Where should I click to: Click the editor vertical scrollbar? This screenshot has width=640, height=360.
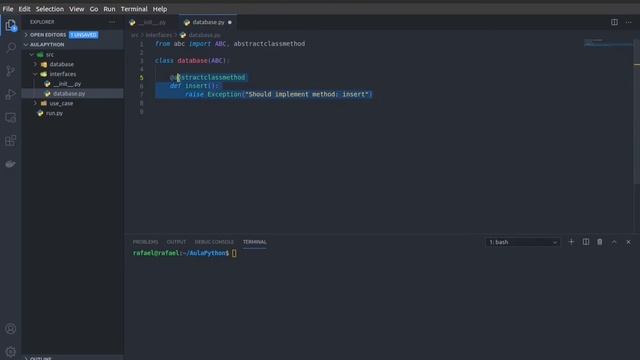pyautogui.click(x=637, y=110)
